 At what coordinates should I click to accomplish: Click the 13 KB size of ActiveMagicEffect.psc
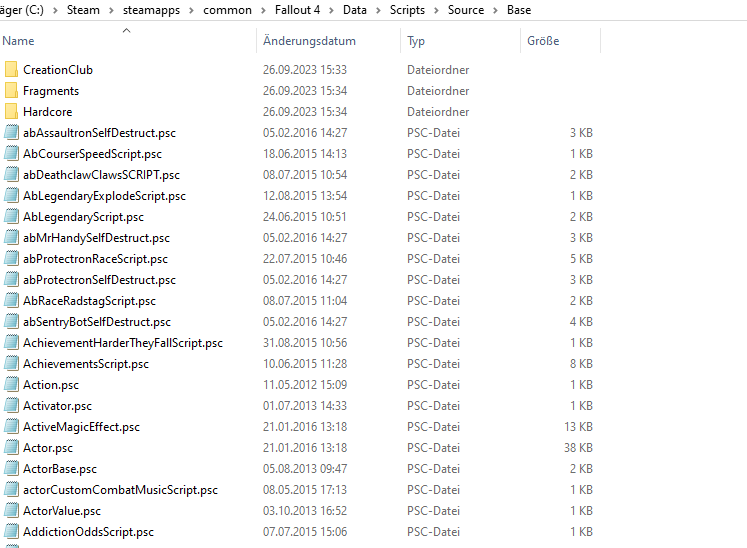point(578,426)
